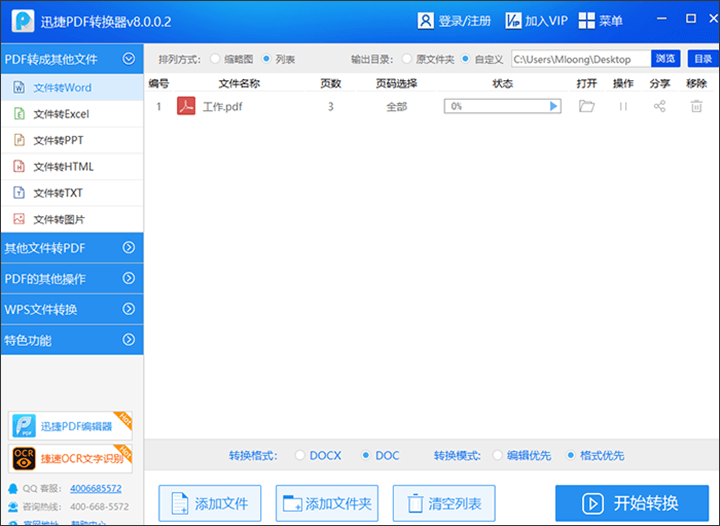The image size is (720, 526).
Task: Click the pause icon in 操作 column
Action: pos(623,106)
